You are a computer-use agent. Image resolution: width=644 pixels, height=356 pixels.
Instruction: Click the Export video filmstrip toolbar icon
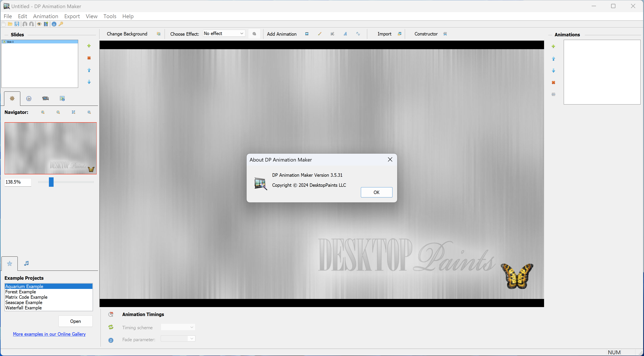pos(46,24)
